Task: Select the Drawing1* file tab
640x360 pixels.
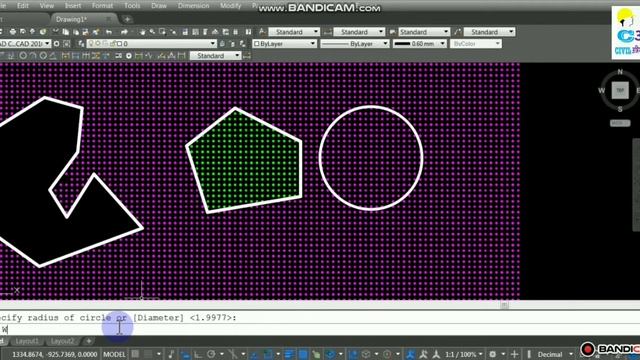Action: pyautogui.click(x=83, y=19)
